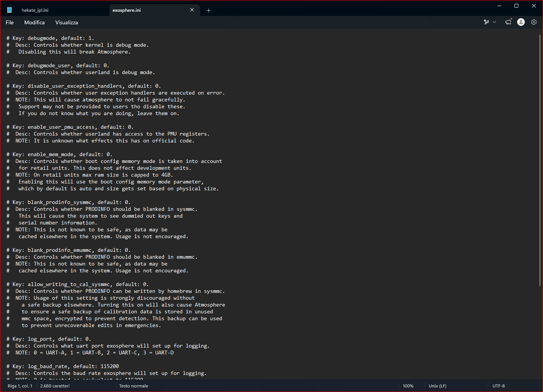
Task: Click the line 'mmc space, encrypted to prevent detection.'
Action: 114,319
